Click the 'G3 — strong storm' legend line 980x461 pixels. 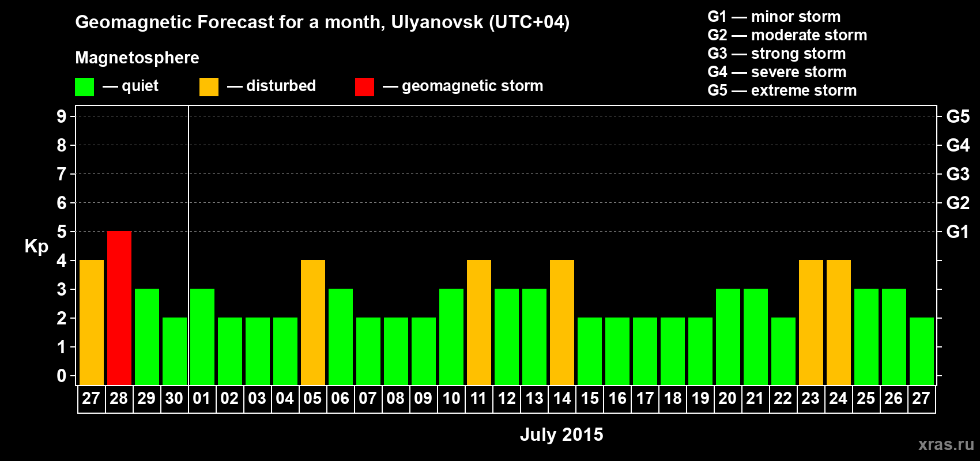point(777,54)
